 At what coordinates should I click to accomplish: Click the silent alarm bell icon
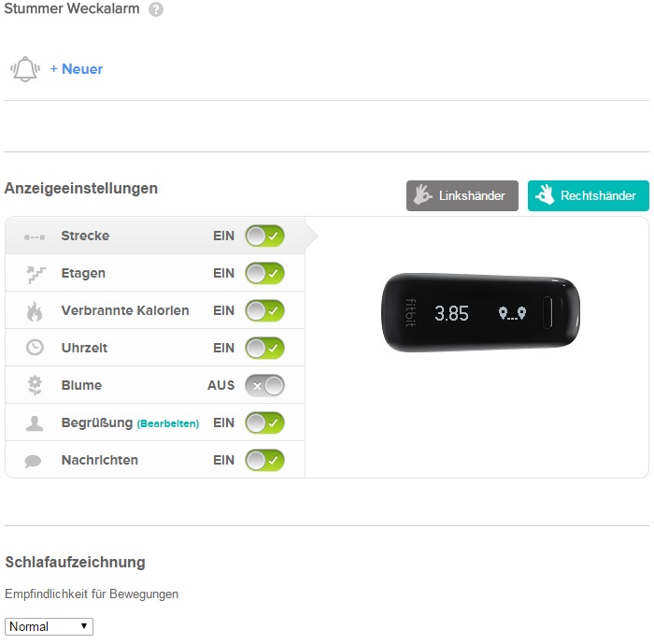[25, 69]
